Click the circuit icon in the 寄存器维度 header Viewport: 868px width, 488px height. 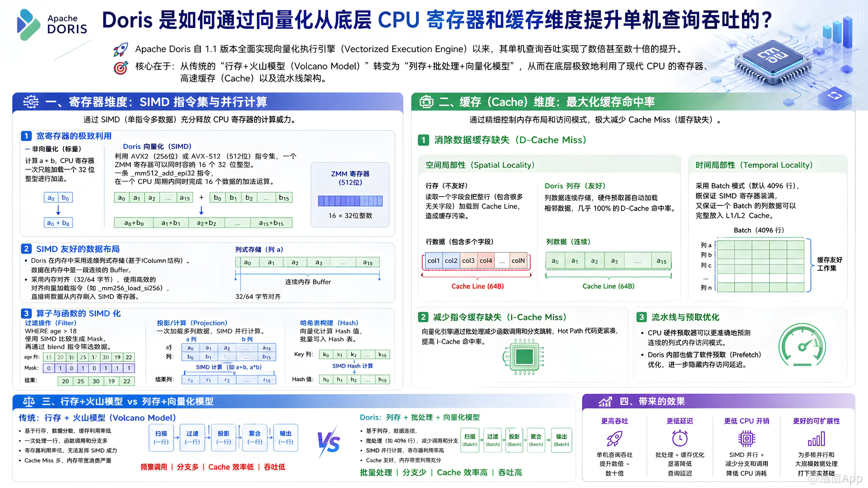tap(31, 102)
